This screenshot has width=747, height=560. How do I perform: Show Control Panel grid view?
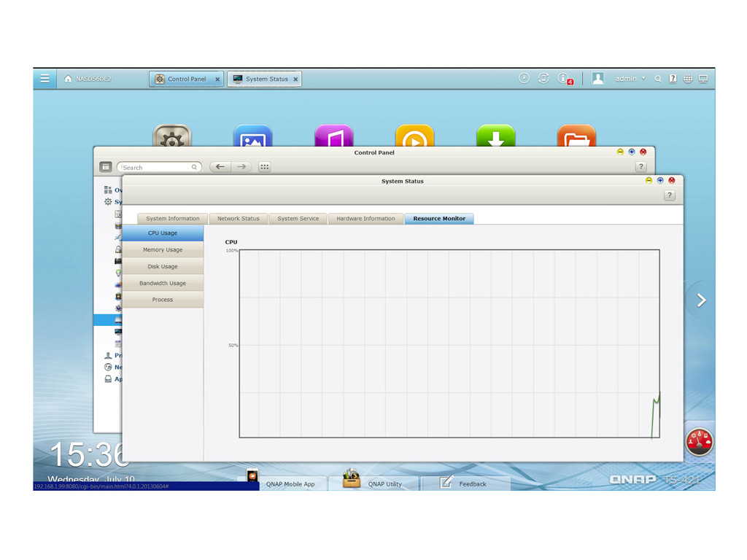click(x=264, y=167)
